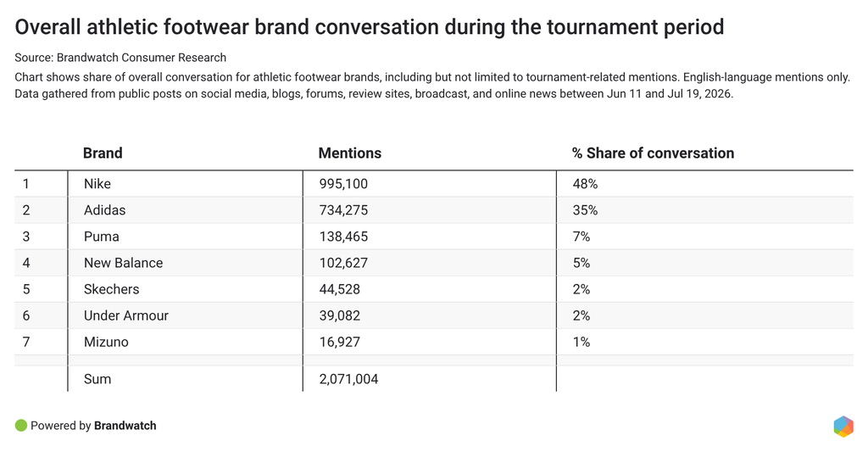The height and width of the screenshot is (452, 868).
Task: Click the Sum row label
Action: click(x=97, y=379)
